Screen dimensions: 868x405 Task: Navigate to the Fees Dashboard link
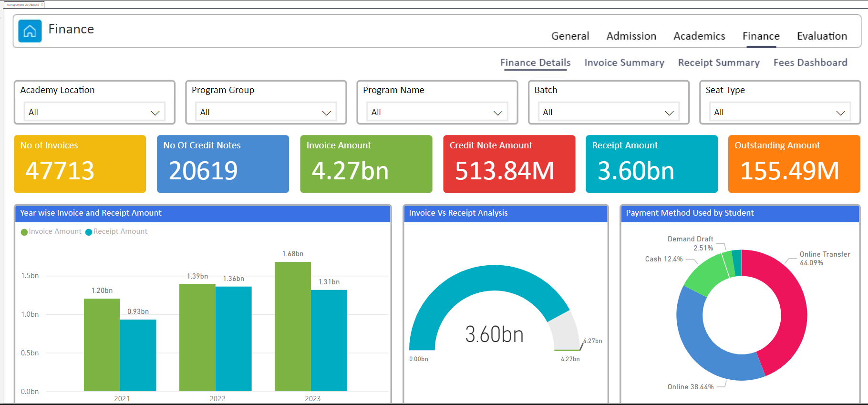coord(810,62)
